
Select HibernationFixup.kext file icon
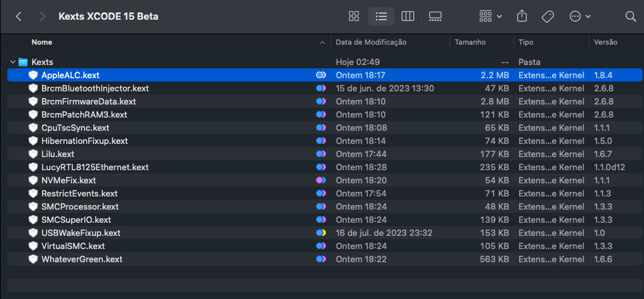[x=34, y=141]
